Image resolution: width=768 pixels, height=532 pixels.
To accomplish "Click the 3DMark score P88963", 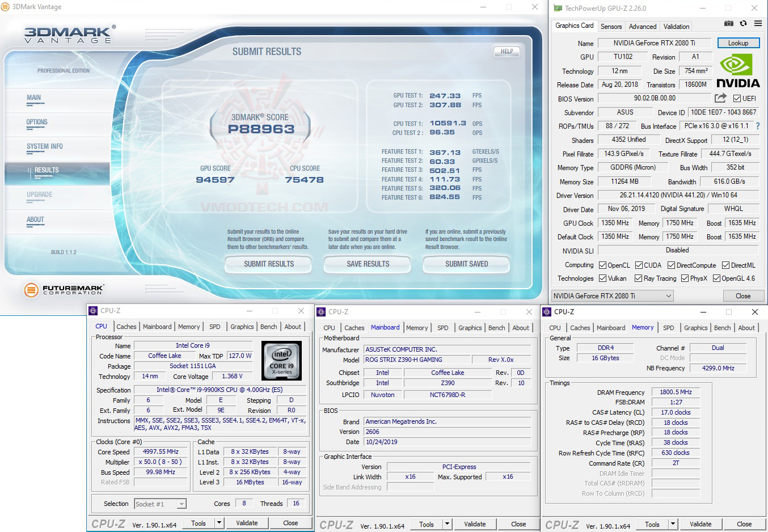I will pyautogui.click(x=261, y=129).
